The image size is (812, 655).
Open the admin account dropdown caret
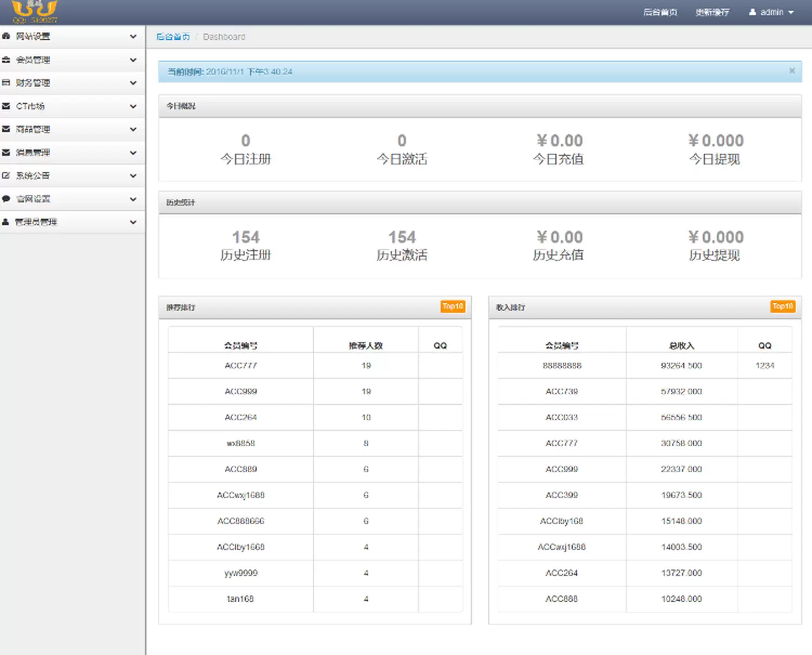(791, 12)
